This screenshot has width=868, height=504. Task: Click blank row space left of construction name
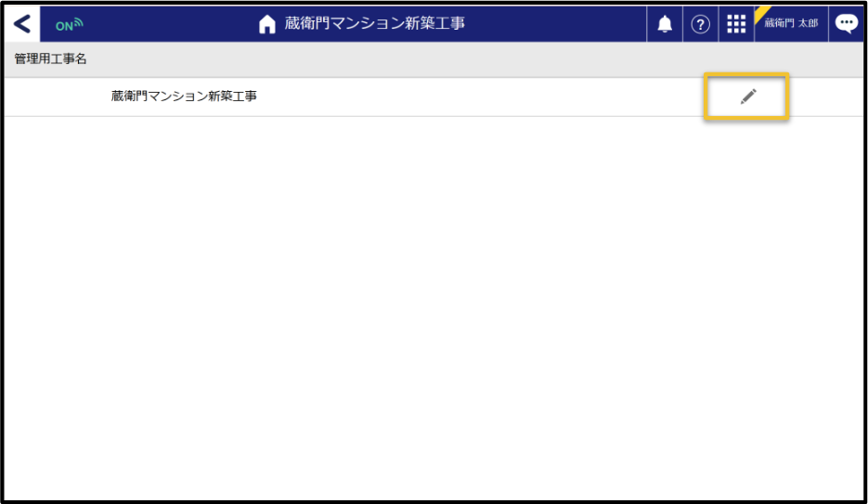[56, 97]
